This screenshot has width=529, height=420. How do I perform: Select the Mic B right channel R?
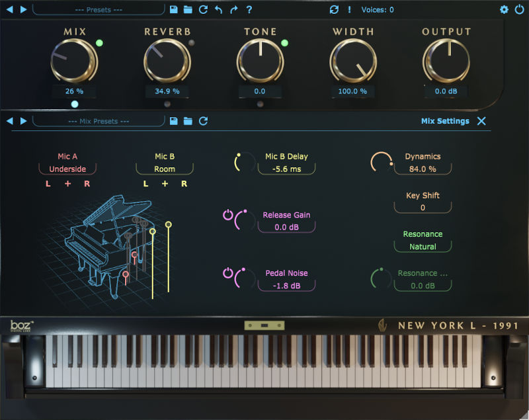pos(184,184)
